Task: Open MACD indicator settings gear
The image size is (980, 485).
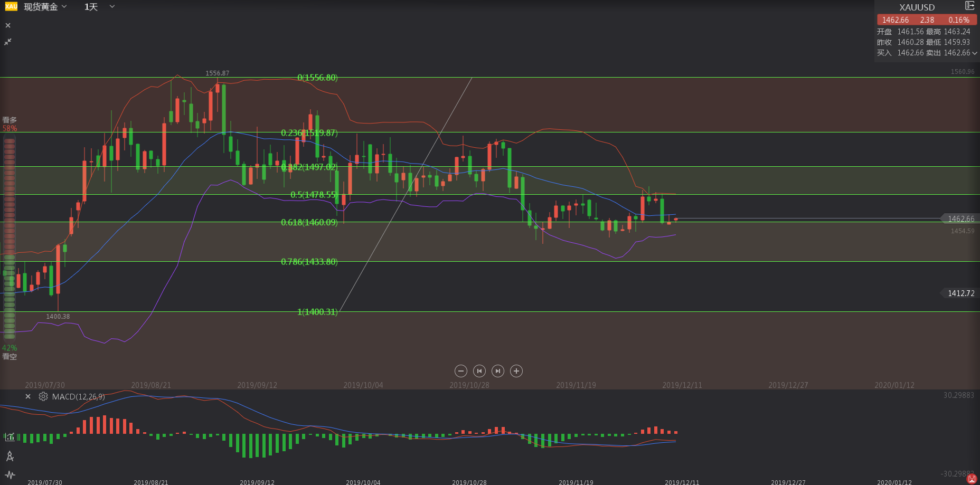Action: pyautogui.click(x=43, y=396)
